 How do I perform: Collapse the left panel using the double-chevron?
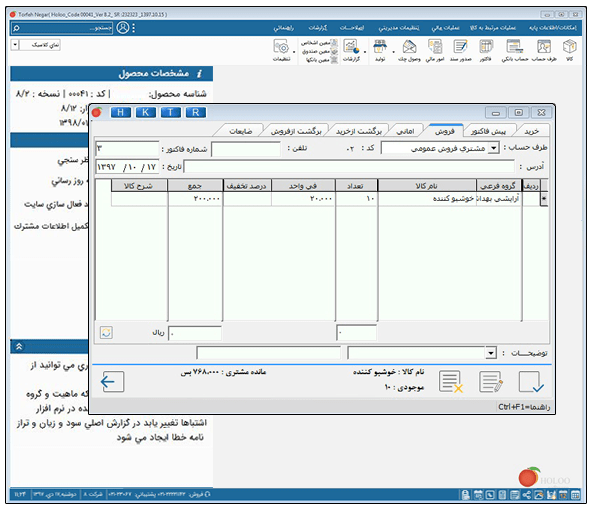point(19,347)
